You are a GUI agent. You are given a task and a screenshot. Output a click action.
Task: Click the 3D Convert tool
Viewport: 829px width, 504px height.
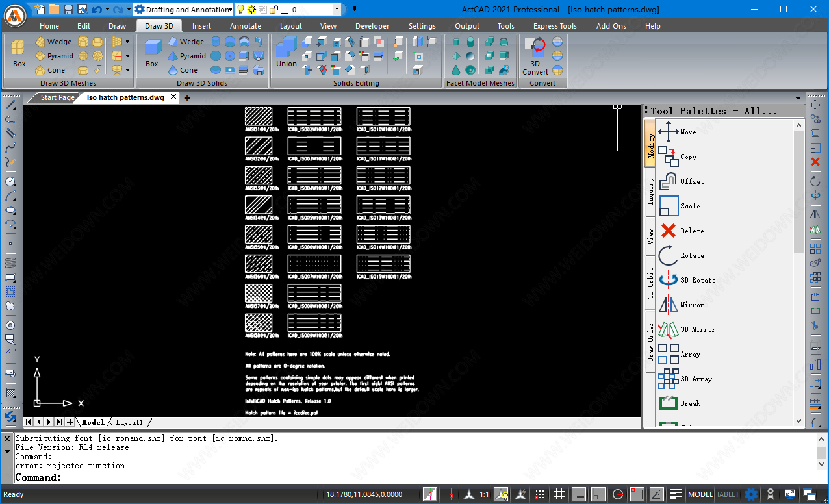click(535, 56)
